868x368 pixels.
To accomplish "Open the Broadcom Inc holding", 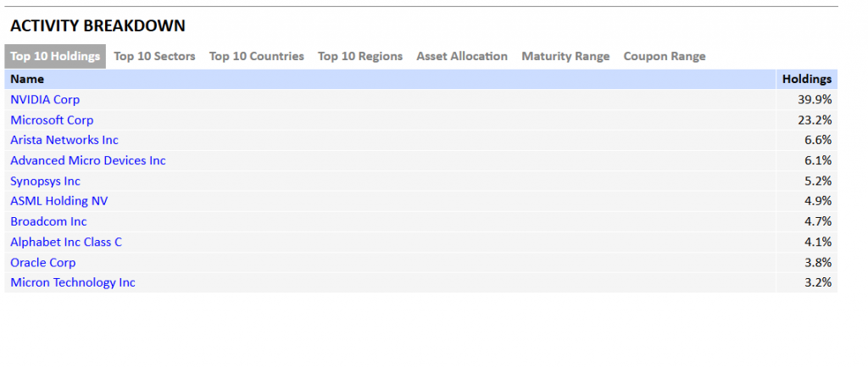I will tap(48, 221).
